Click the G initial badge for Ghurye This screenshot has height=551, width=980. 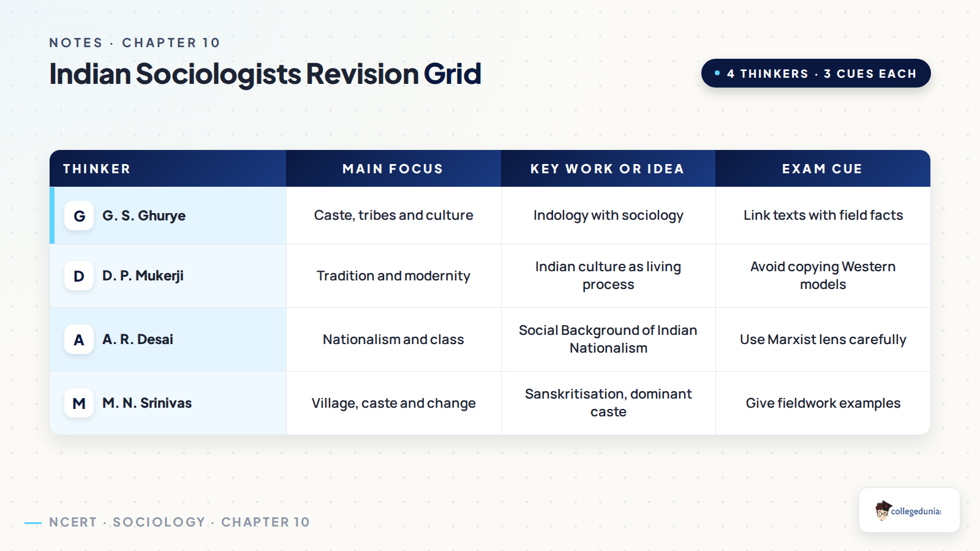79,216
